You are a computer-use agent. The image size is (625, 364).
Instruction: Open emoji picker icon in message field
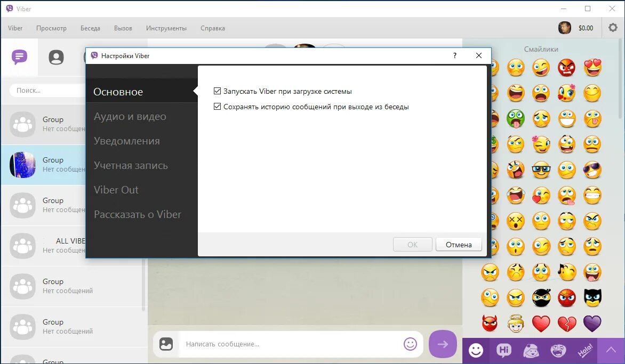[410, 344]
